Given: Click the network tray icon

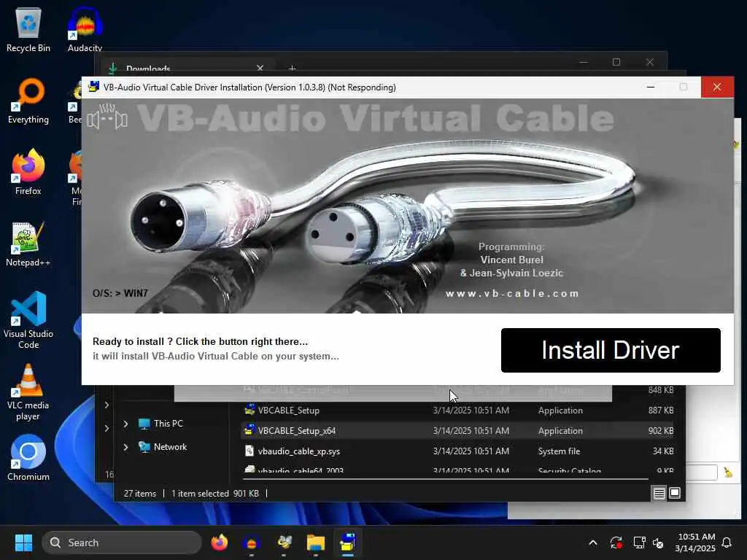Looking at the screenshot, I should pos(639,542).
